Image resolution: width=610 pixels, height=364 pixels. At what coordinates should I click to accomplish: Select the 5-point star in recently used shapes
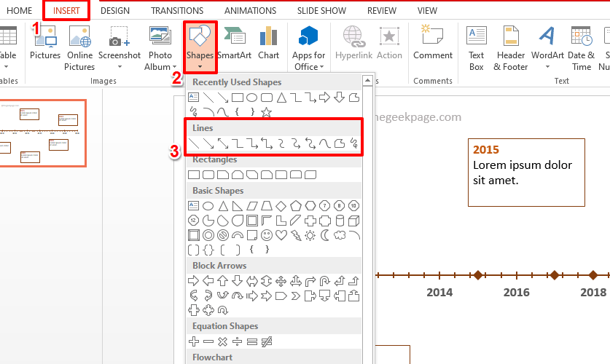266,111
